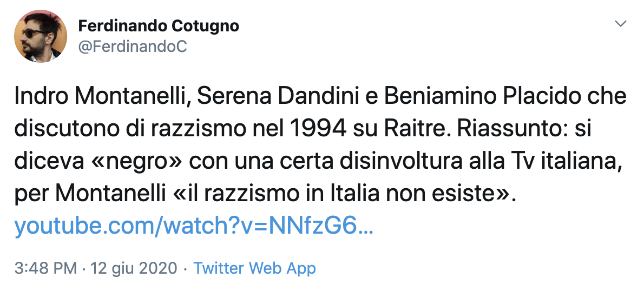The height and width of the screenshot is (291, 644).
Task: Click the quoted word «negro» in tweet
Action: 136,162
